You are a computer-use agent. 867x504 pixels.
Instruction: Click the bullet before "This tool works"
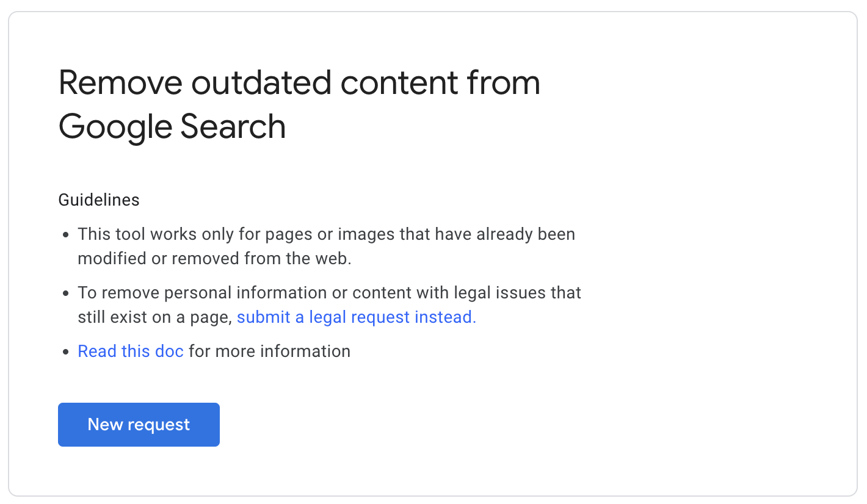[66, 235]
